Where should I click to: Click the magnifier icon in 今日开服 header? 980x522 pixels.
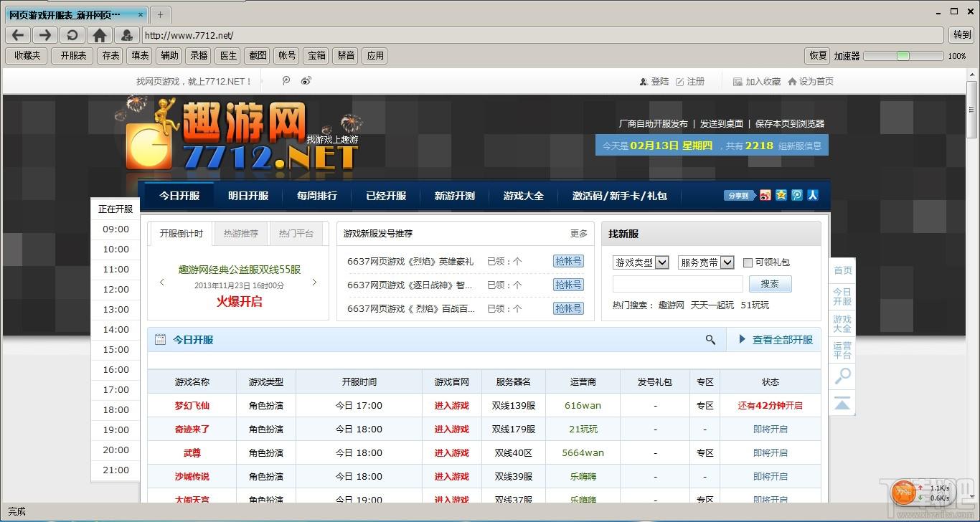710,340
